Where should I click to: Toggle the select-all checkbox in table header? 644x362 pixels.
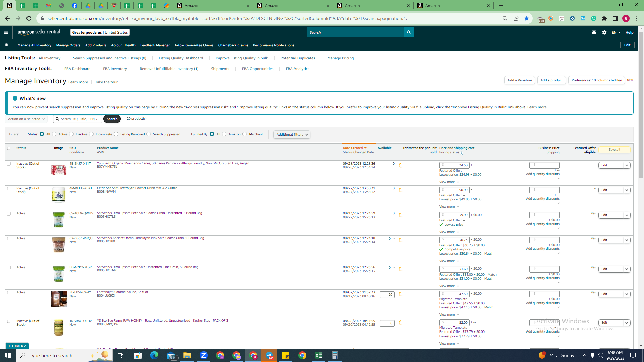[x=9, y=148]
